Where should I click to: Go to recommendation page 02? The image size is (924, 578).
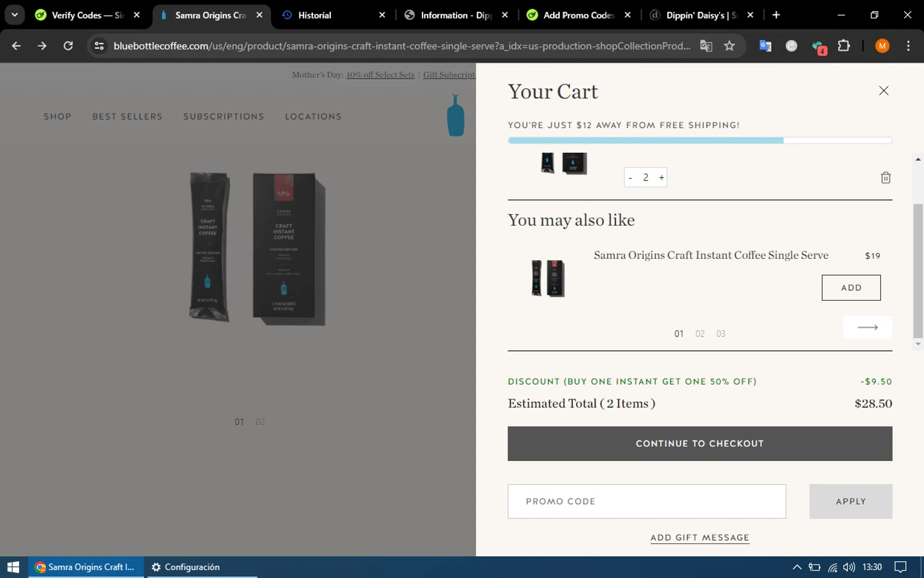tap(700, 334)
